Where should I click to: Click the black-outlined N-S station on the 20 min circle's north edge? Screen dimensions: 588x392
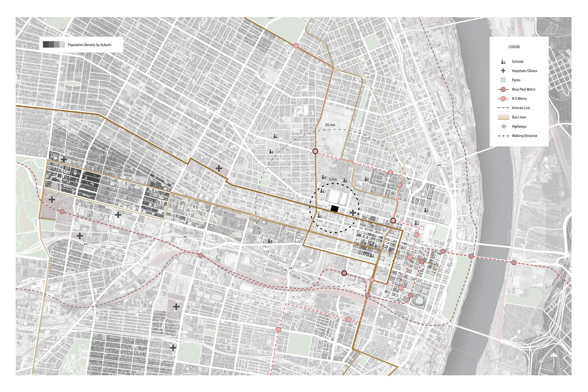(x=315, y=151)
